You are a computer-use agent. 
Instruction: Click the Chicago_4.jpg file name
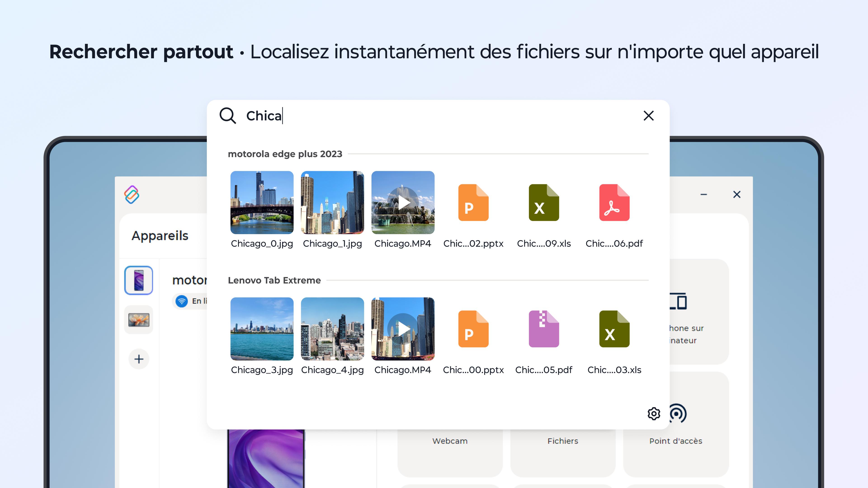click(332, 370)
